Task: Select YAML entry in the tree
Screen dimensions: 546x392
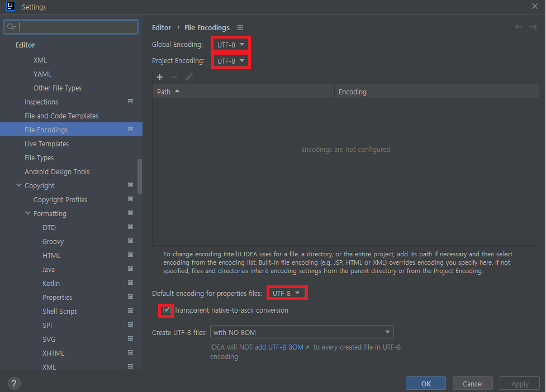Action: (x=42, y=74)
